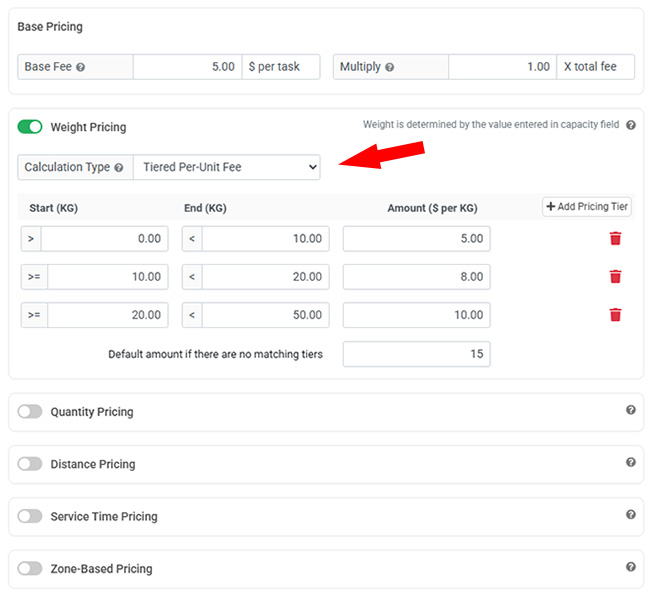The width and height of the screenshot is (650, 592).
Task: Open the Calculation Type help tooltip icon
Action: click(119, 168)
